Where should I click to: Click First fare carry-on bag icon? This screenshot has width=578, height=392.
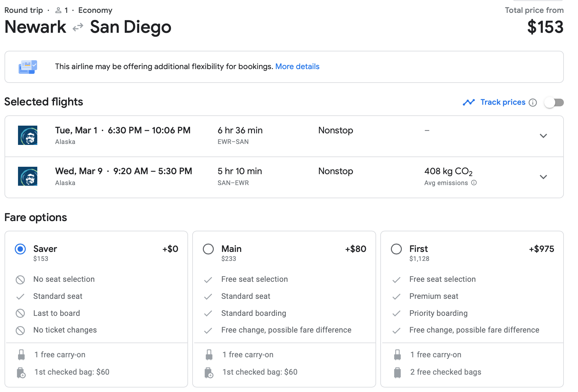click(397, 355)
